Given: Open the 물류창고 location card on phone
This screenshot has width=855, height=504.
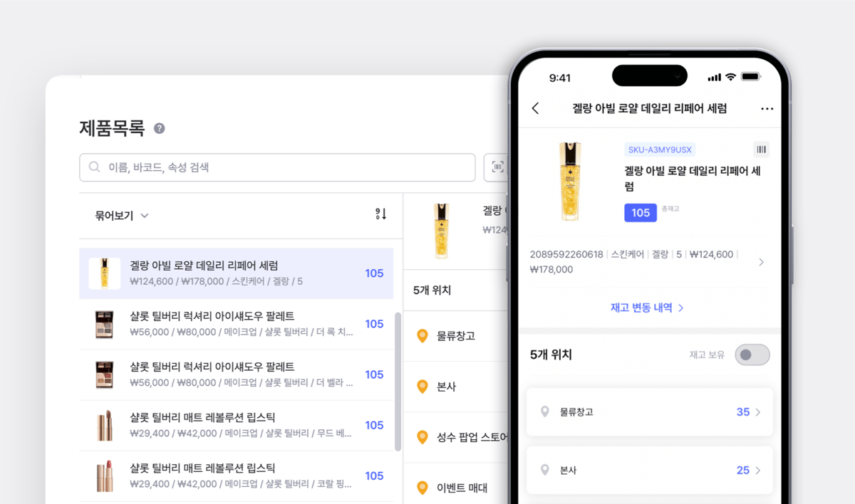Looking at the screenshot, I should [649, 412].
